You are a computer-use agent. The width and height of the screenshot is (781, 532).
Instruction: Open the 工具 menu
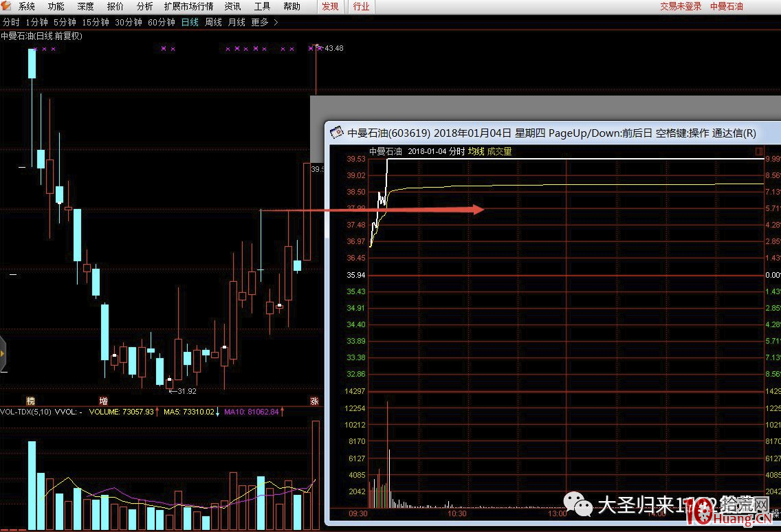[262, 6]
